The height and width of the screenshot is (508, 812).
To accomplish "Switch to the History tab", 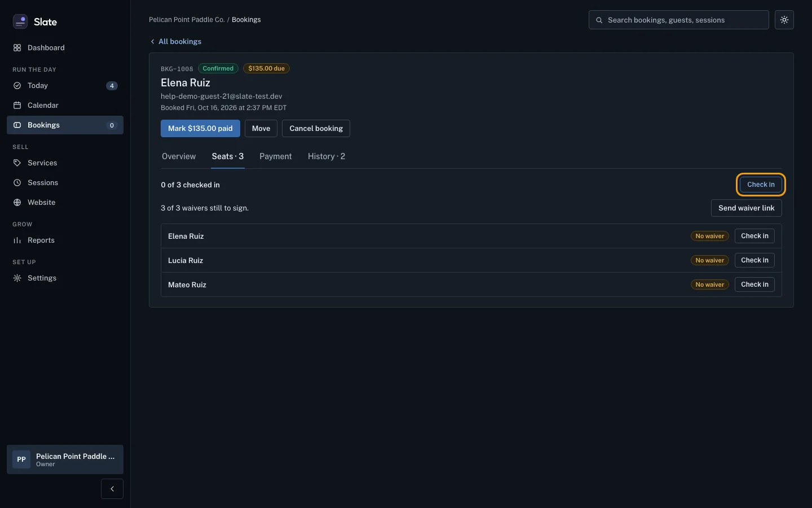I will tap(326, 156).
